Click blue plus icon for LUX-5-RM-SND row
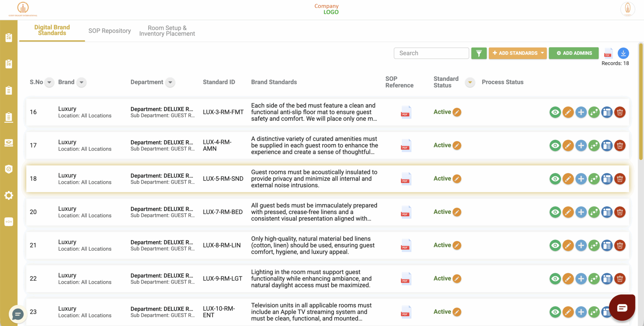644x326 pixels. (581, 179)
